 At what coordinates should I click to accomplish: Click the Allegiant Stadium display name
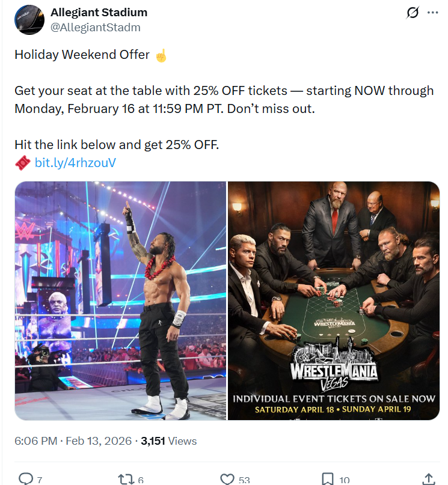pyautogui.click(x=99, y=13)
